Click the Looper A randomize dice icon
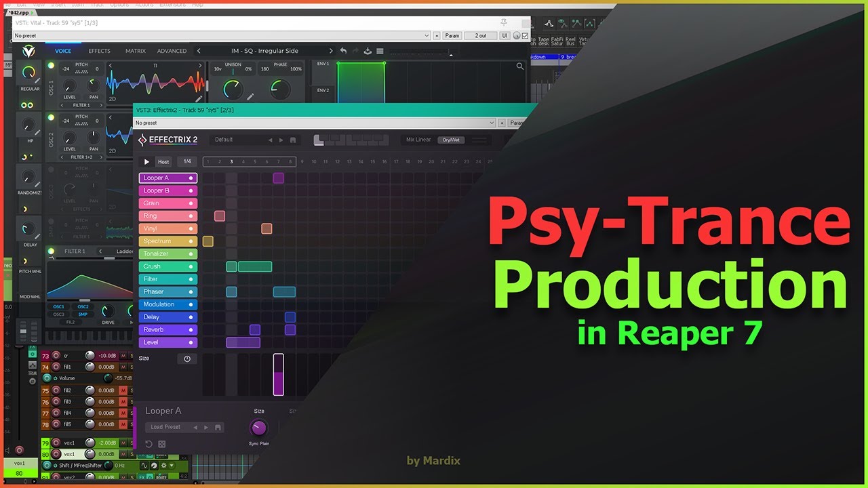868x488 pixels. pos(162,444)
